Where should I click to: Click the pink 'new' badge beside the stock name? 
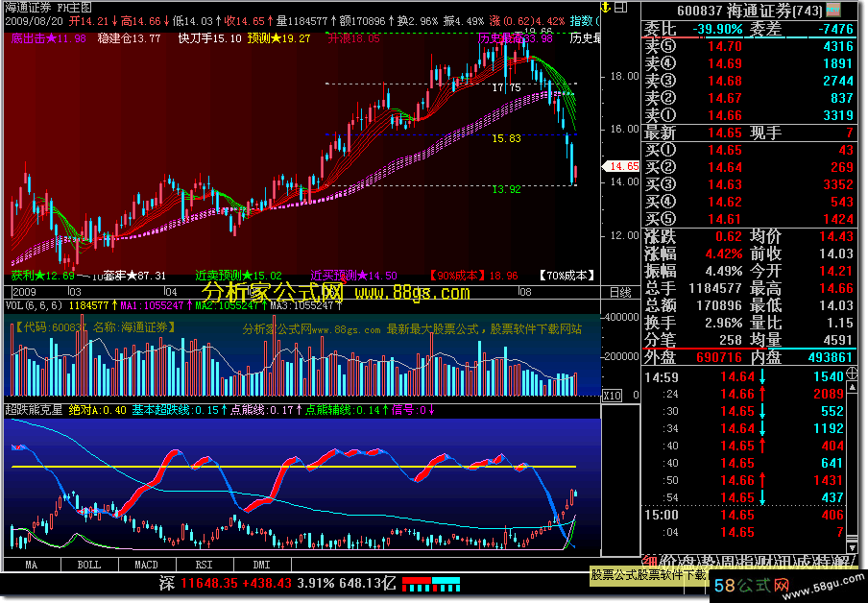833,10
